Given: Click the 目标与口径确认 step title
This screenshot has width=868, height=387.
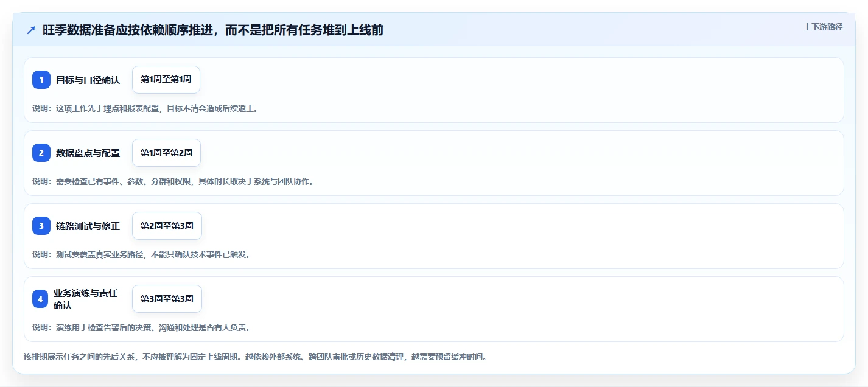Looking at the screenshot, I should pyautogui.click(x=88, y=80).
